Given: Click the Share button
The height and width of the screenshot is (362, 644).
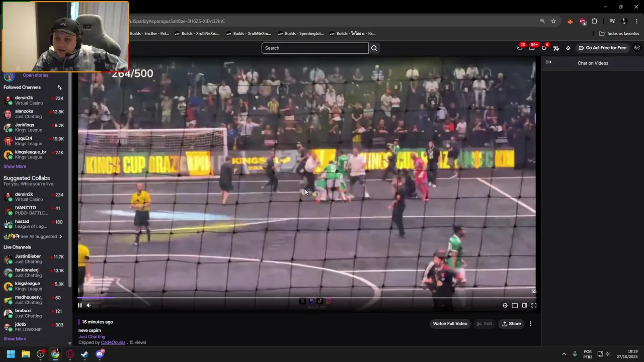Looking at the screenshot, I should 511,324.
